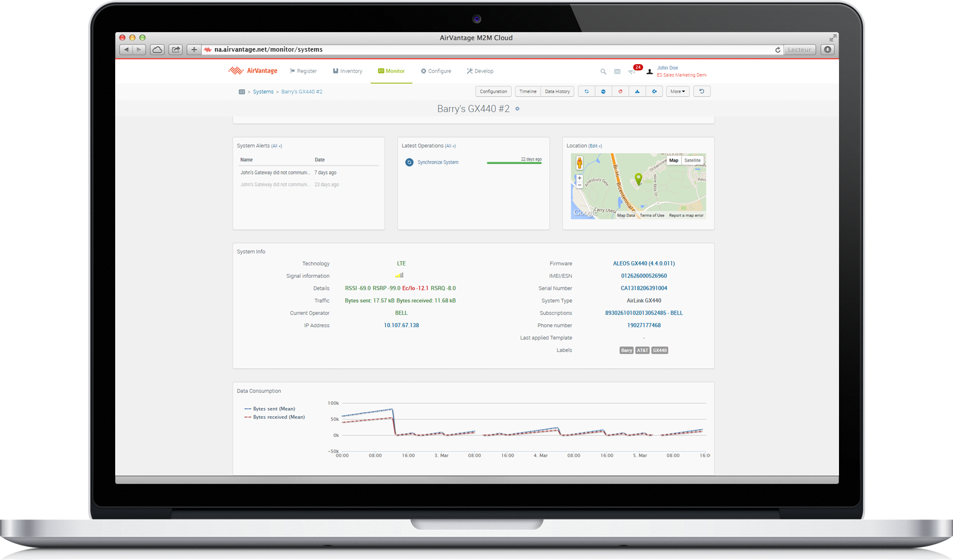
Task: Click the browser address bar URL field
Action: point(487,50)
